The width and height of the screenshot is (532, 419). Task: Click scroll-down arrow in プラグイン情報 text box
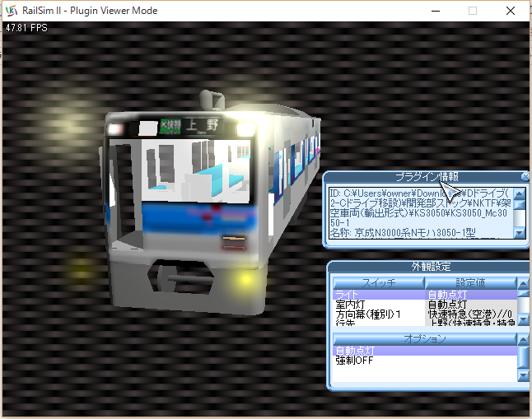(520, 232)
